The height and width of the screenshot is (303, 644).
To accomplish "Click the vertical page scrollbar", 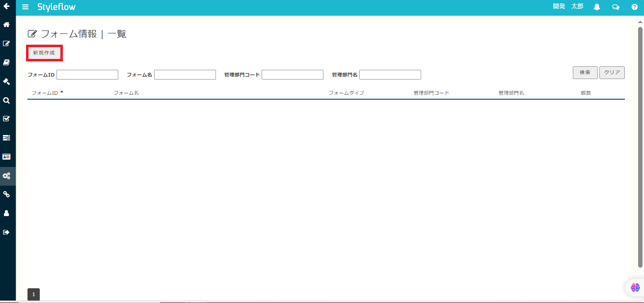I will [640, 147].
